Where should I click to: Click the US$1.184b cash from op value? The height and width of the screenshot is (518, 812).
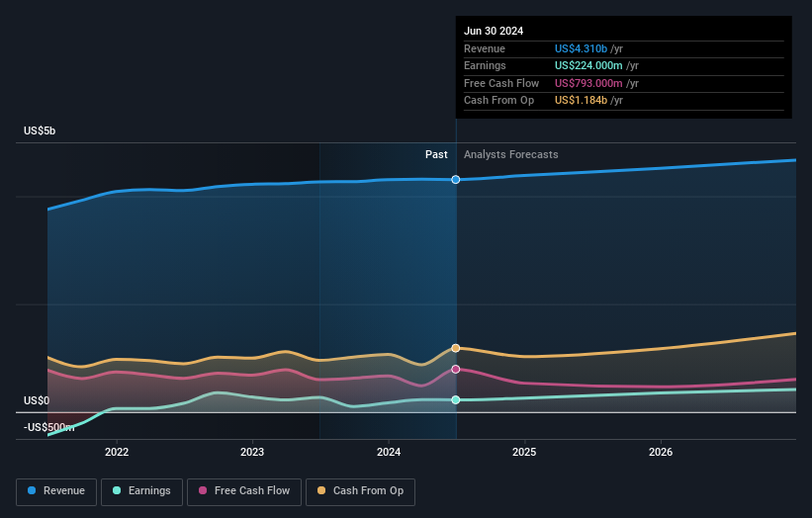click(581, 101)
